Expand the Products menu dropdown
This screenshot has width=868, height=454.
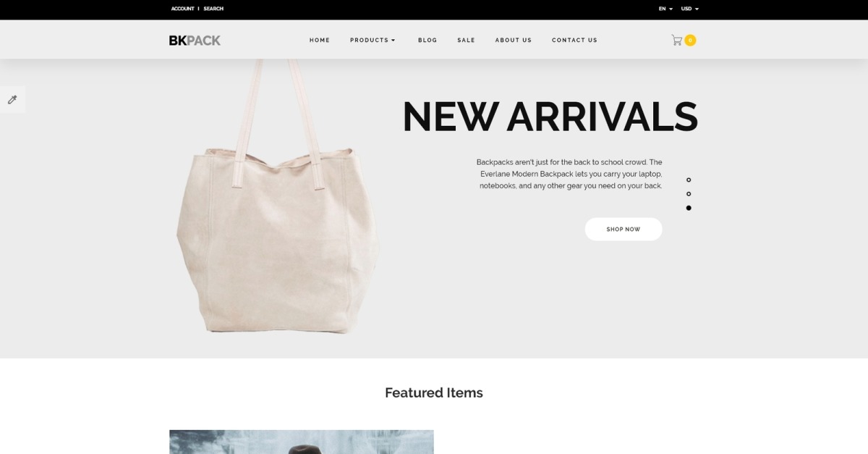click(x=373, y=41)
